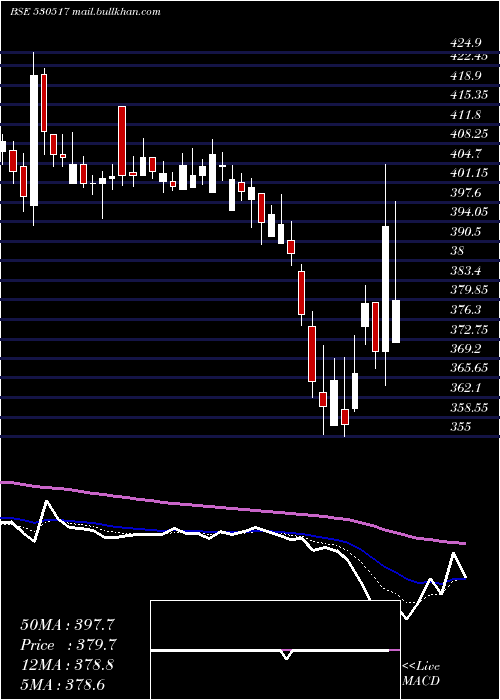Click the 390.5 price axis label
Viewport: 500px width, 700px height.
pos(466,231)
